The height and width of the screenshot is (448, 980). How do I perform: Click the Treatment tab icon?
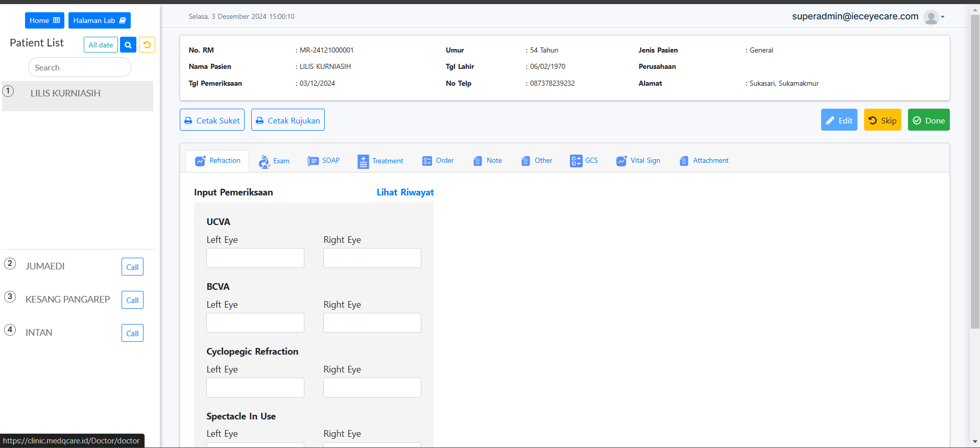[x=363, y=161]
